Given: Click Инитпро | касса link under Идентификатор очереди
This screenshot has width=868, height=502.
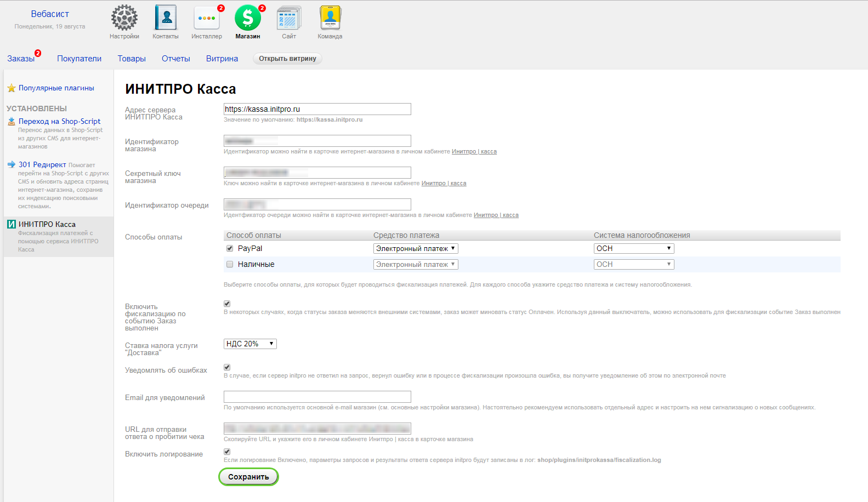Looking at the screenshot, I should point(496,215).
